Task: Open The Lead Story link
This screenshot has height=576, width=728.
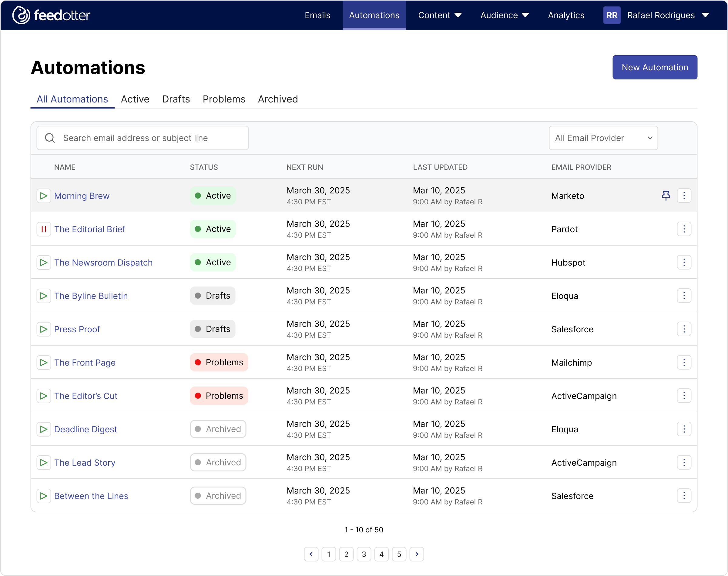Action: (85, 463)
